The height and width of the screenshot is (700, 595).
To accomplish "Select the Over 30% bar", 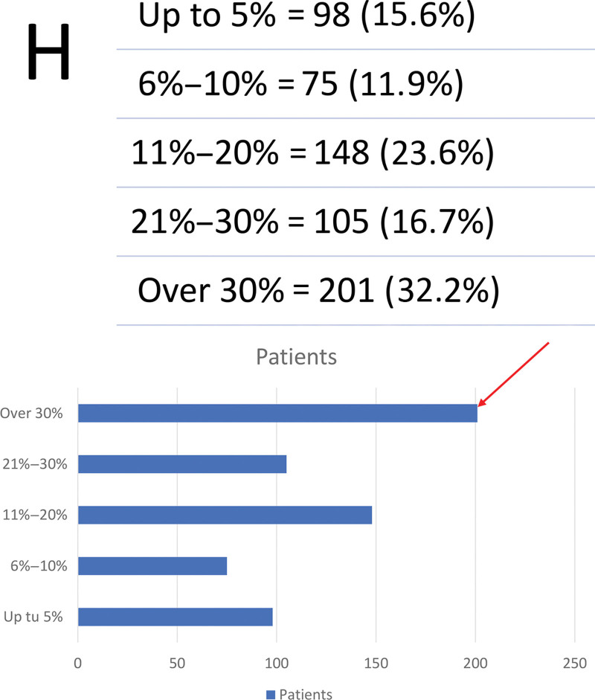I will click(x=277, y=413).
